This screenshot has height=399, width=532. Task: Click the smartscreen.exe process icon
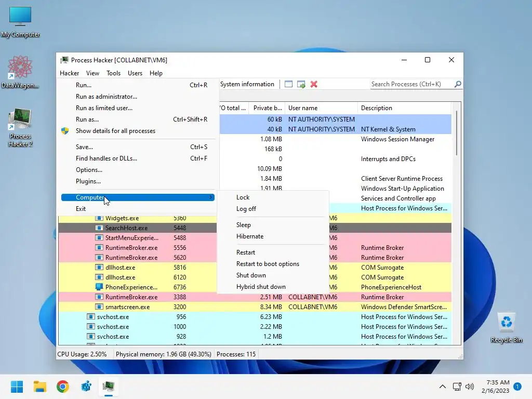(x=99, y=307)
